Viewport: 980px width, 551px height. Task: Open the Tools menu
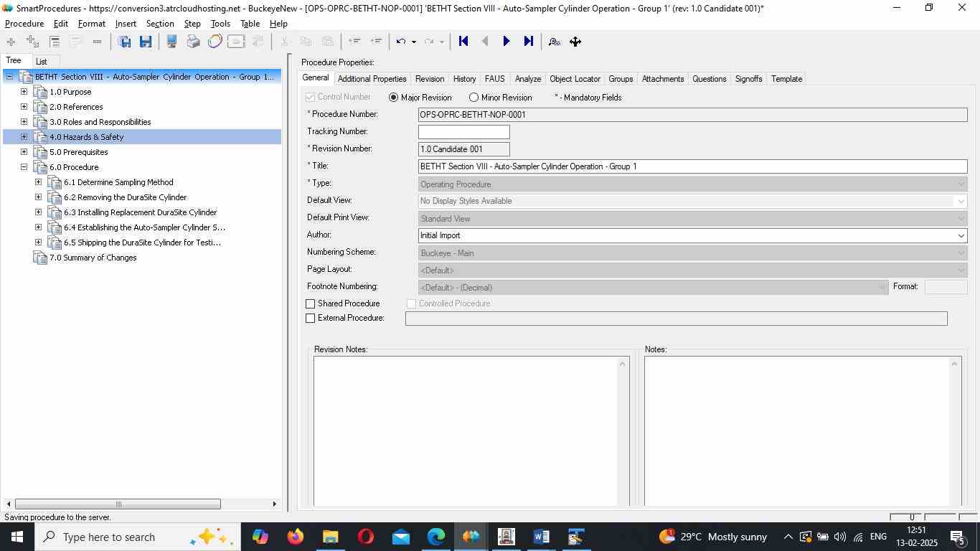[x=220, y=24]
